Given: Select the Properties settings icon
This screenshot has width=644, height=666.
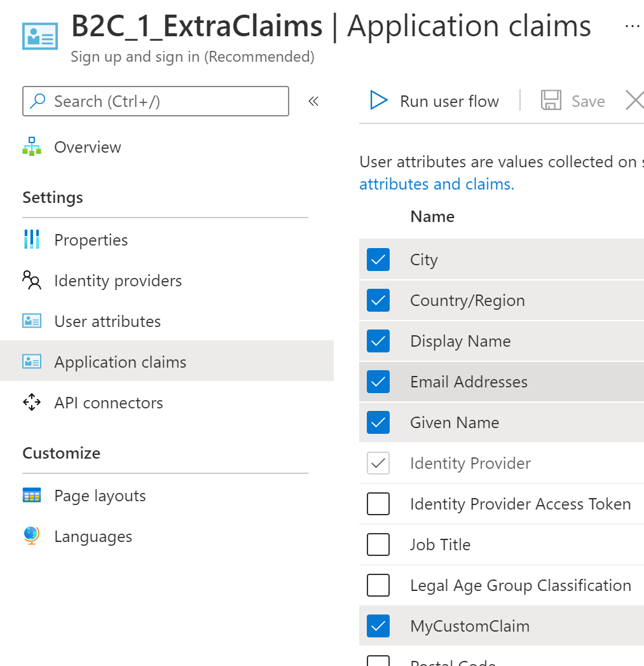Looking at the screenshot, I should [31, 239].
